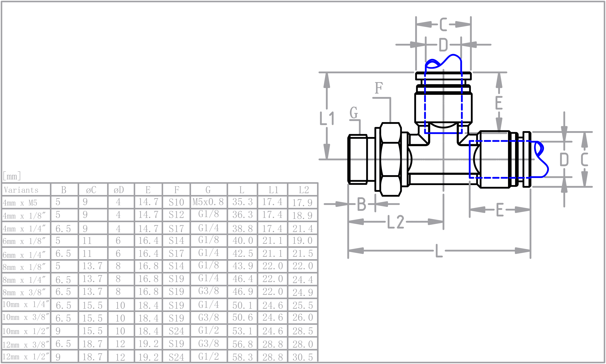Select the 35.3 length value
Image resolution: width=606 pixels, height=364 pixels.
[243, 202]
